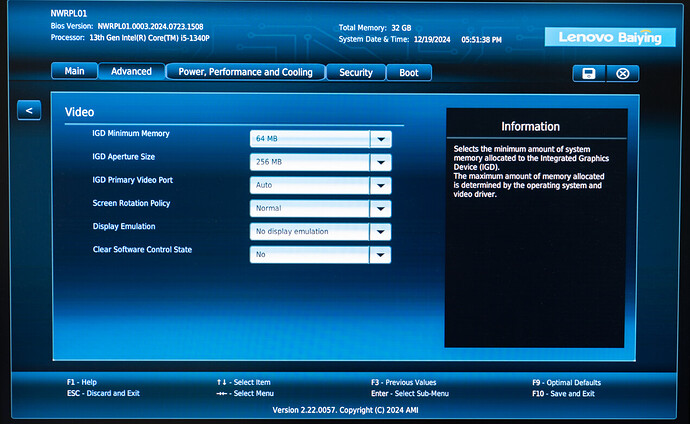
Task: Open Clear Software Control State dropdown arrow
Action: coord(380,255)
